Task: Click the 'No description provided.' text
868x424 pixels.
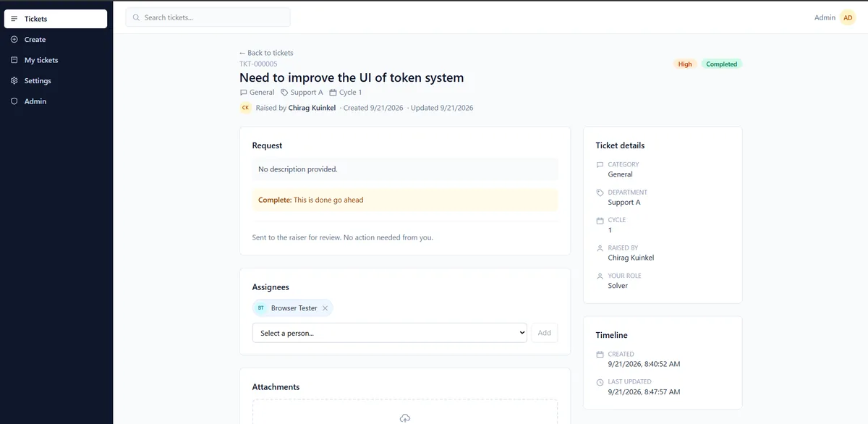Action: (x=298, y=169)
